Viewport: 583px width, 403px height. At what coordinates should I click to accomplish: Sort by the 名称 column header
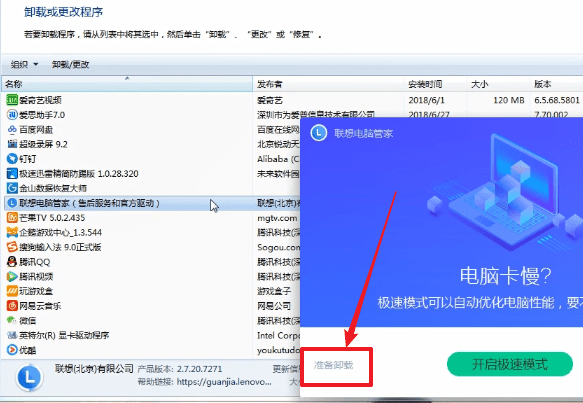click(x=127, y=84)
